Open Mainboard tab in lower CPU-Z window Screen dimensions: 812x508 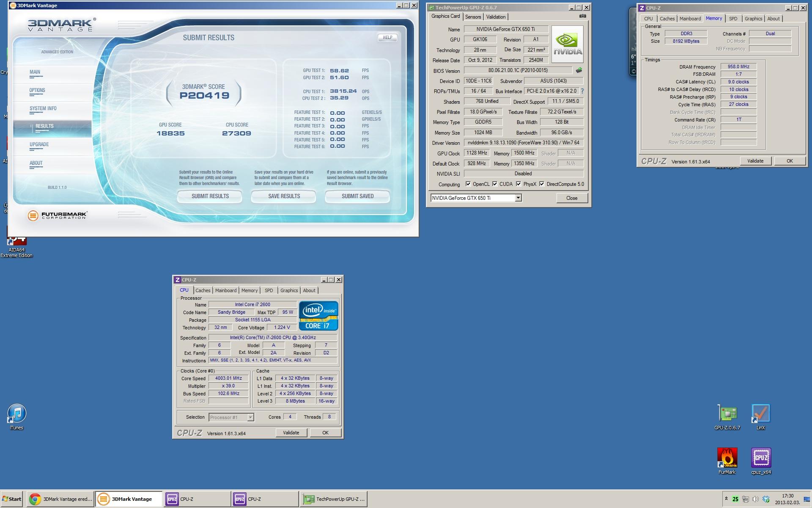tap(225, 290)
